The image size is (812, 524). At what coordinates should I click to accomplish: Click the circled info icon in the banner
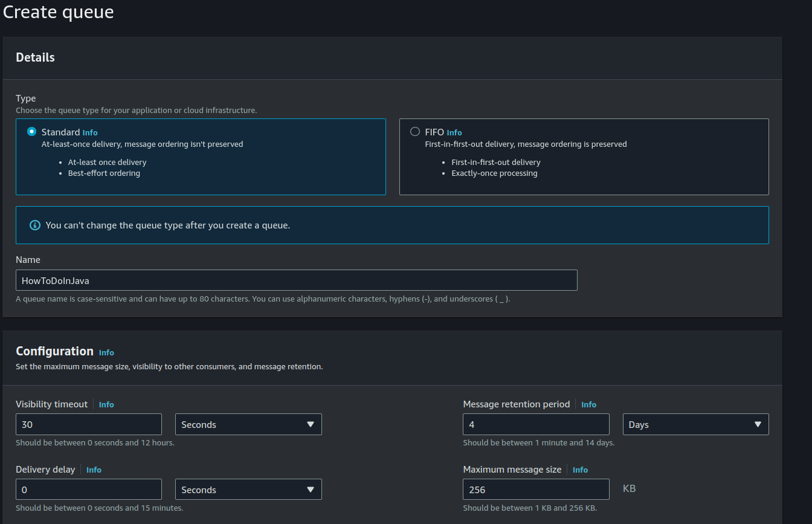34,225
